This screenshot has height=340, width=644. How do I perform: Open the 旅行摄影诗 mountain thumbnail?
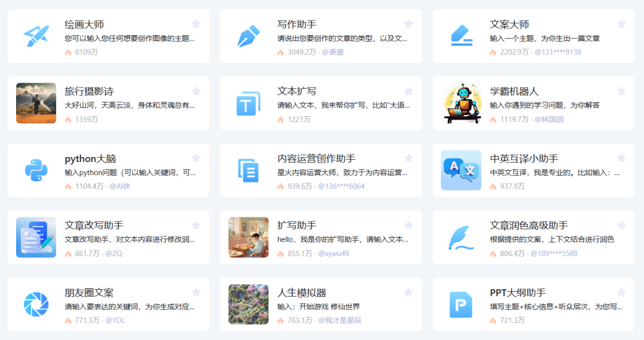(36, 104)
